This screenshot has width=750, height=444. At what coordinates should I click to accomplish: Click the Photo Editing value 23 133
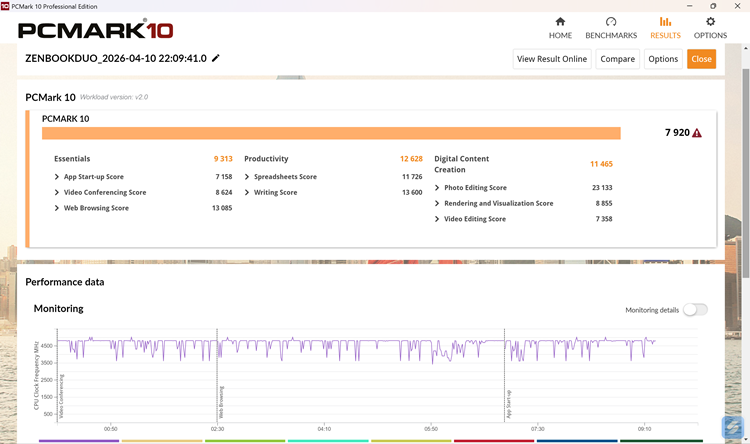pyautogui.click(x=602, y=188)
